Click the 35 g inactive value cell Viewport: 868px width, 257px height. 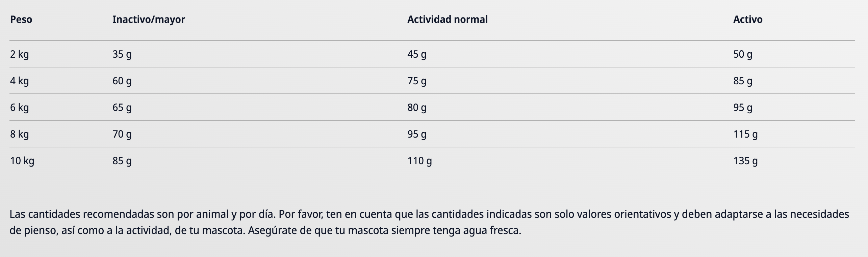click(122, 54)
